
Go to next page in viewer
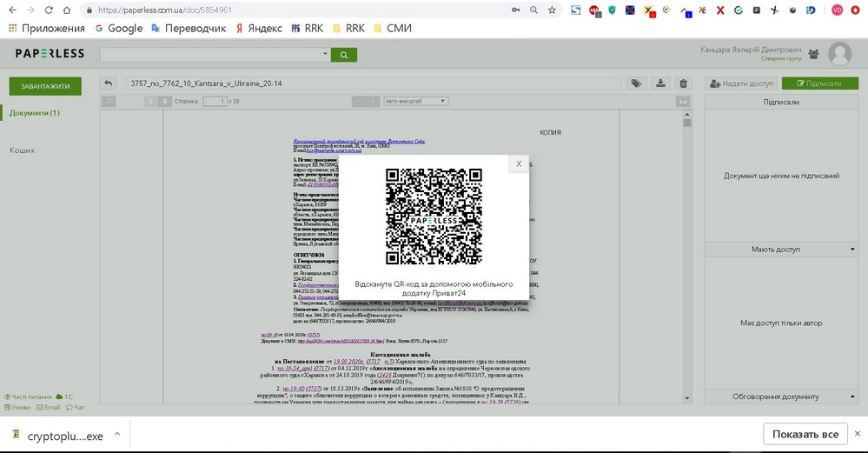164,102
